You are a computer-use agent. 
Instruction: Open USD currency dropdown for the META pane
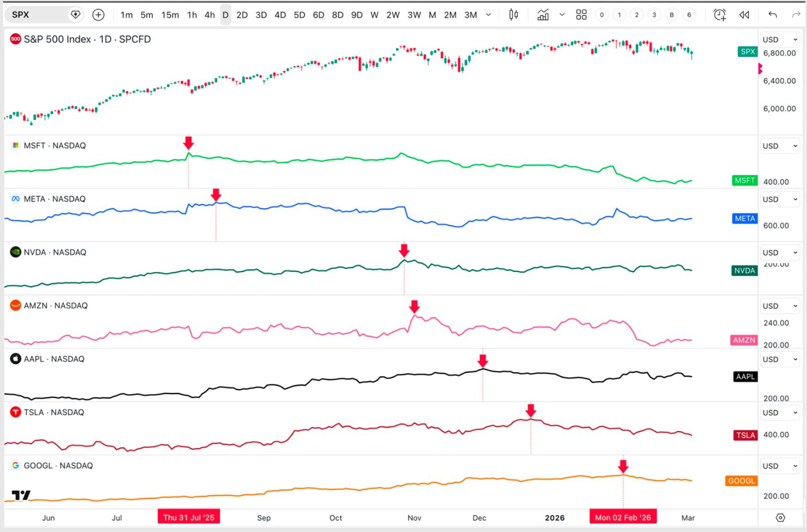pos(780,199)
